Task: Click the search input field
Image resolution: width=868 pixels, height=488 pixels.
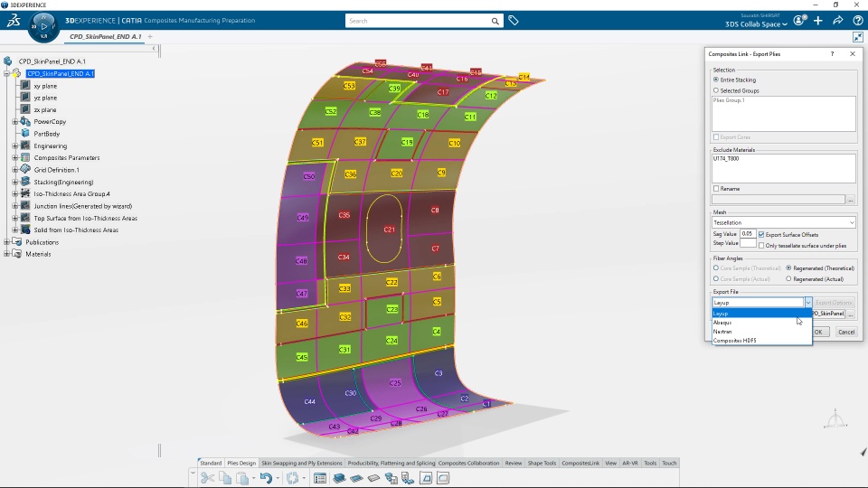Action: click(x=418, y=21)
